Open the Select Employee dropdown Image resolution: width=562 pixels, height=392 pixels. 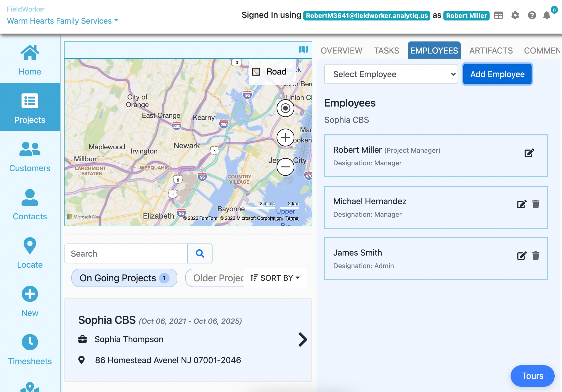pos(391,74)
